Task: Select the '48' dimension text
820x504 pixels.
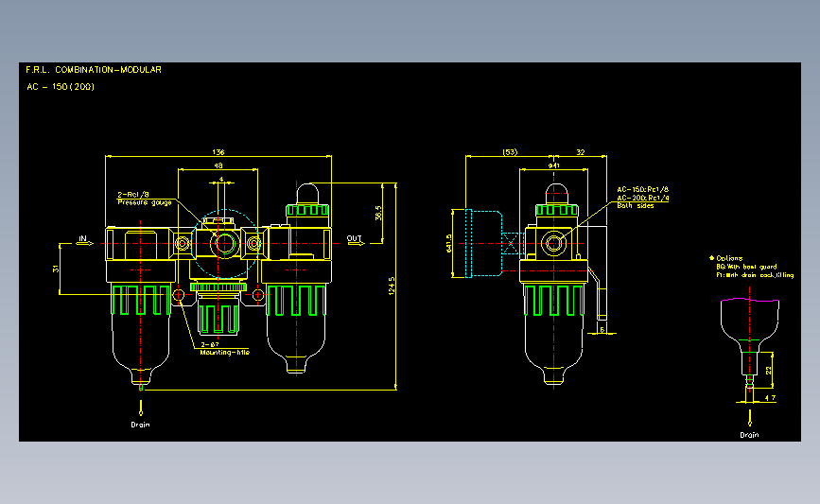Action: [218, 165]
